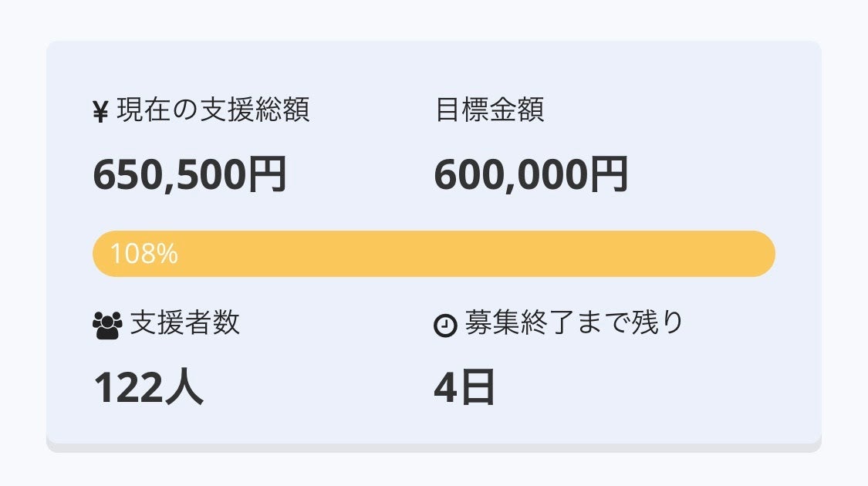This screenshot has width=868, height=486.
Task: Click the 4日 remaining days value
Action: 464,387
